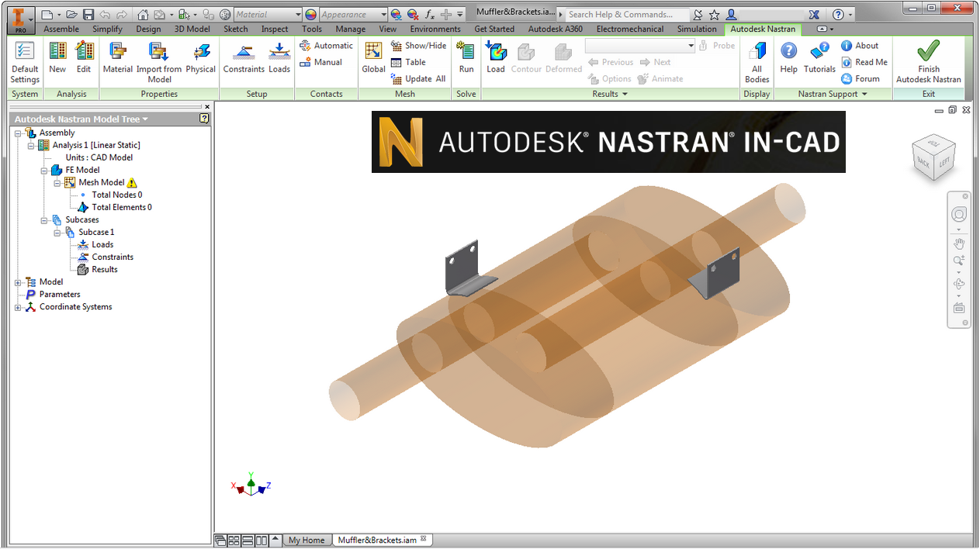Collapse the Subcases node
This screenshot has height=549, width=980.
(44, 219)
